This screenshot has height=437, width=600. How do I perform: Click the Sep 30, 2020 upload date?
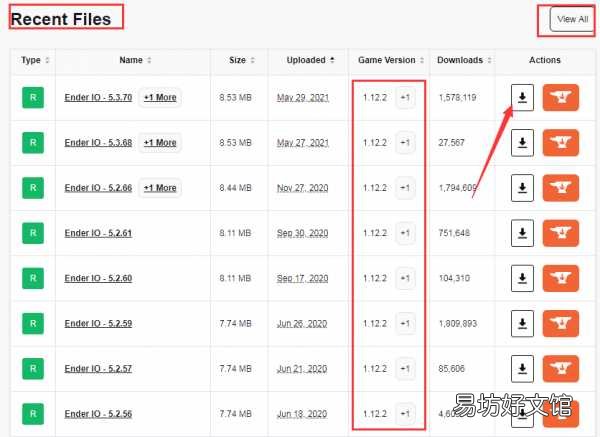(303, 233)
